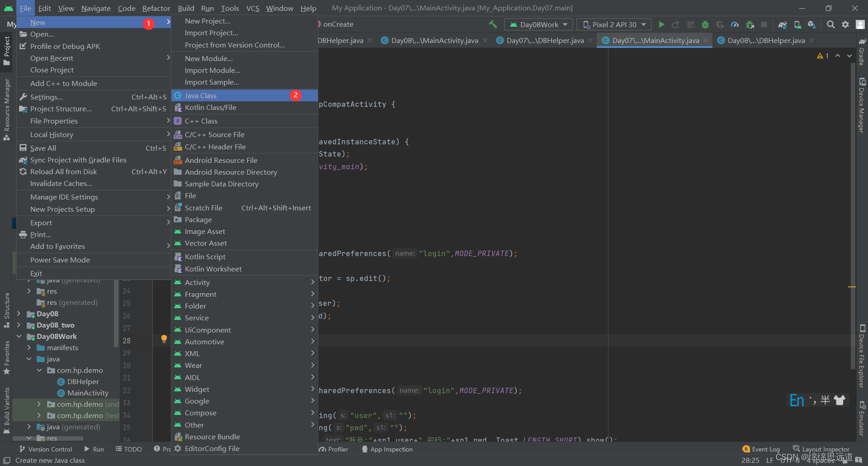Run the app on Pixel 2 emulator
Viewport: 868px width, 466px height.
[661, 24]
